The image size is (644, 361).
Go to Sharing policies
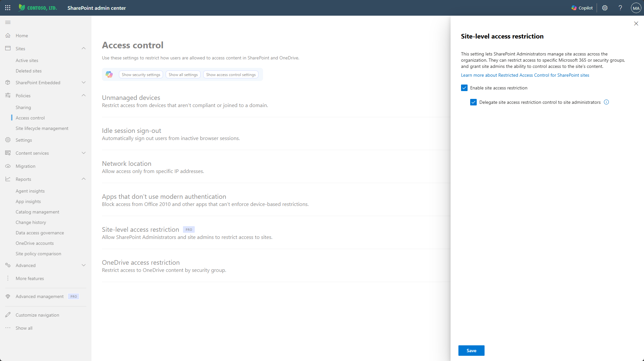23,107
